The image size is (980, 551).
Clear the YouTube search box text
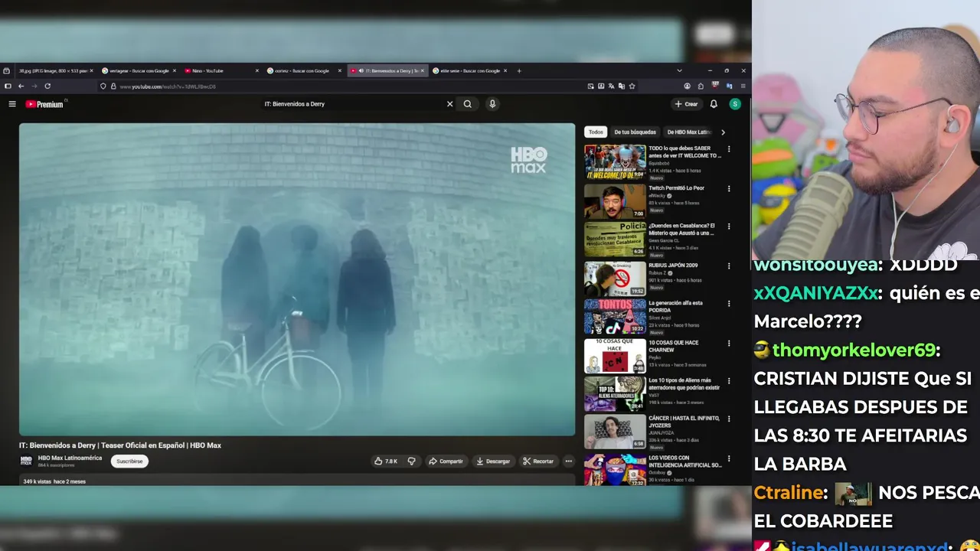(449, 104)
